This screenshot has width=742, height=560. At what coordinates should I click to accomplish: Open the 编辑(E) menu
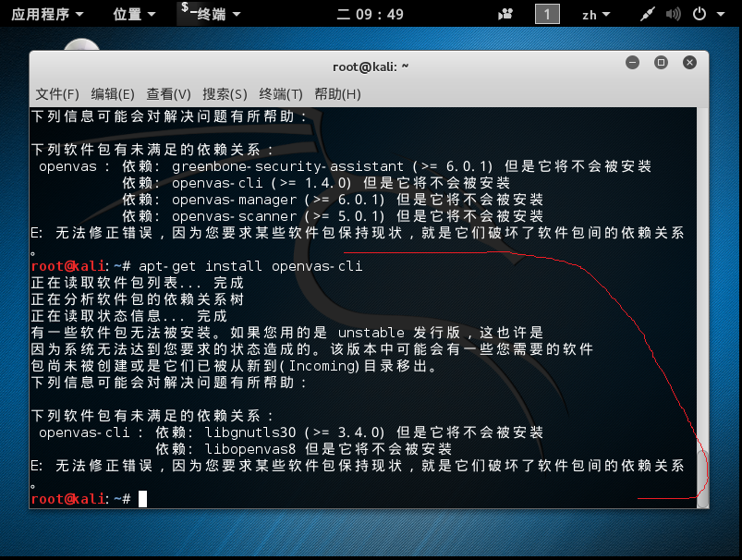tap(113, 94)
